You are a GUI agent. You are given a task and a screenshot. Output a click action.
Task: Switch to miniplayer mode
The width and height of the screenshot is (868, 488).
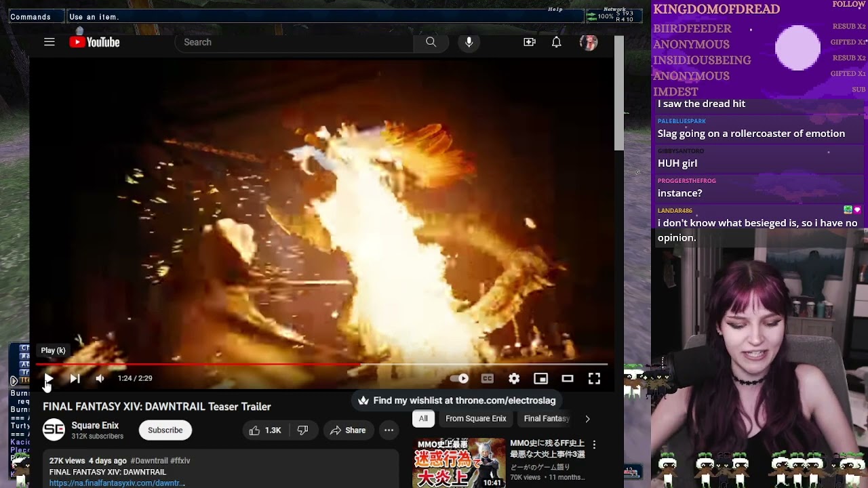coord(540,378)
